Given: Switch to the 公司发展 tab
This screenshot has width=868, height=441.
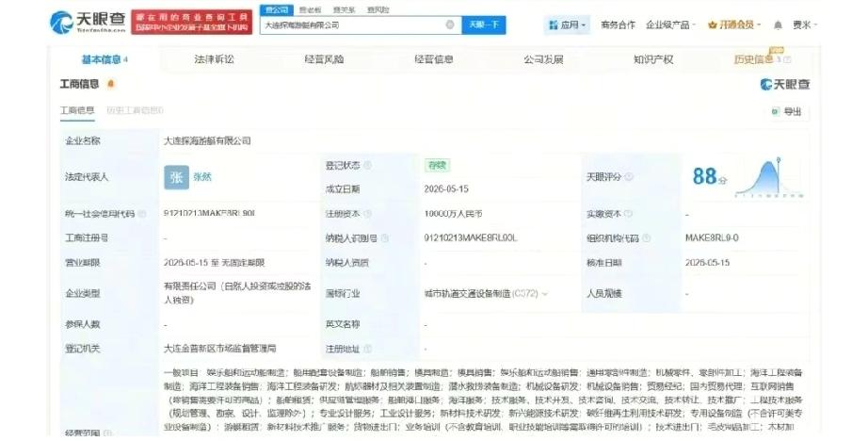Looking at the screenshot, I should point(543,59).
